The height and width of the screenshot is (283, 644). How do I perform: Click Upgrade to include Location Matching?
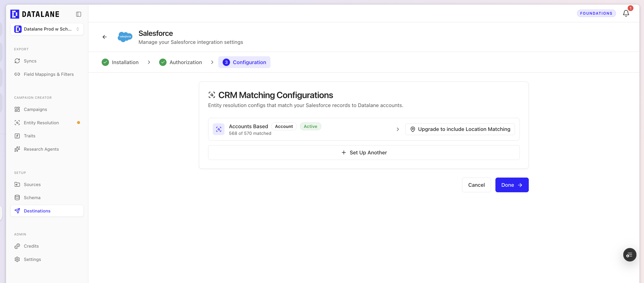click(460, 129)
